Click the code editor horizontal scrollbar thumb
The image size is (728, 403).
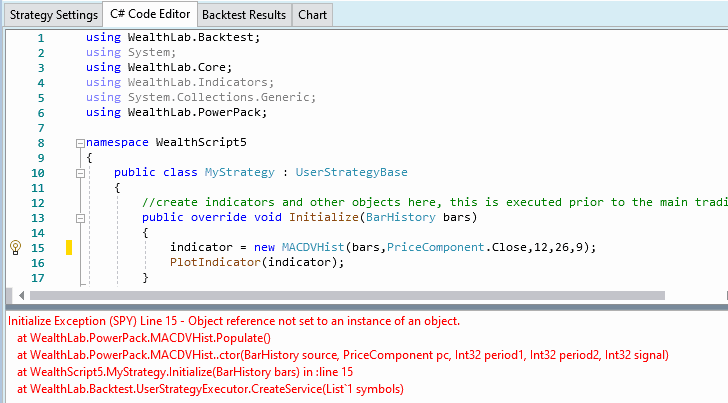tap(347, 295)
